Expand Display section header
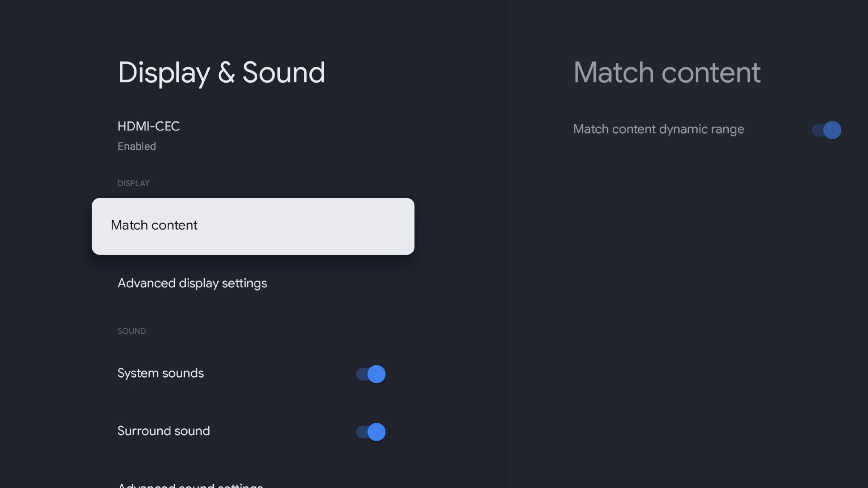The image size is (868, 488). point(133,184)
